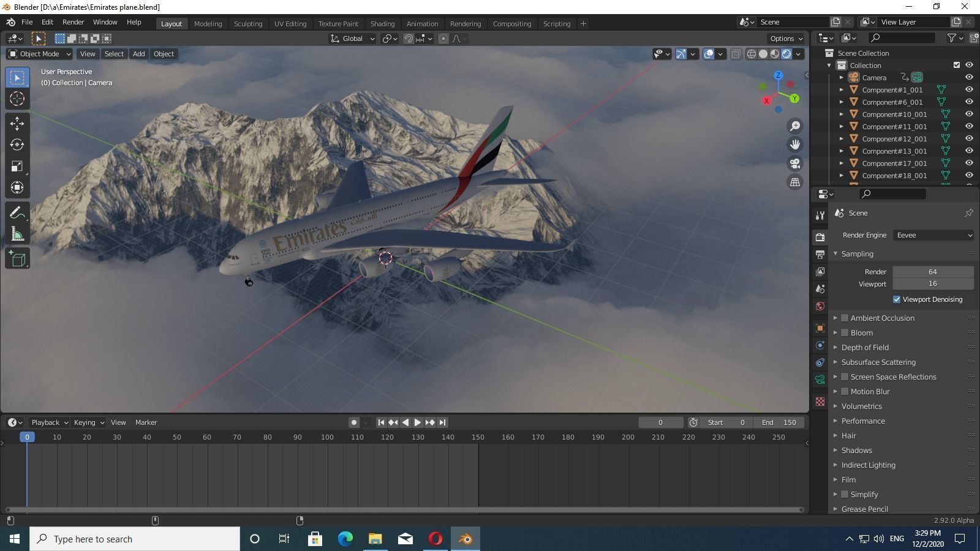The height and width of the screenshot is (551, 980).
Task: Expand the Depth of Field panel
Action: click(865, 347)
